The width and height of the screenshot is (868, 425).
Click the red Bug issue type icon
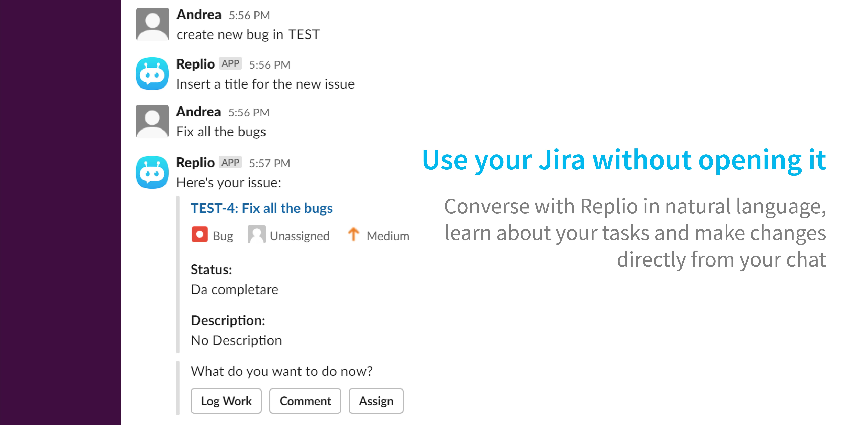coord(199,234)
